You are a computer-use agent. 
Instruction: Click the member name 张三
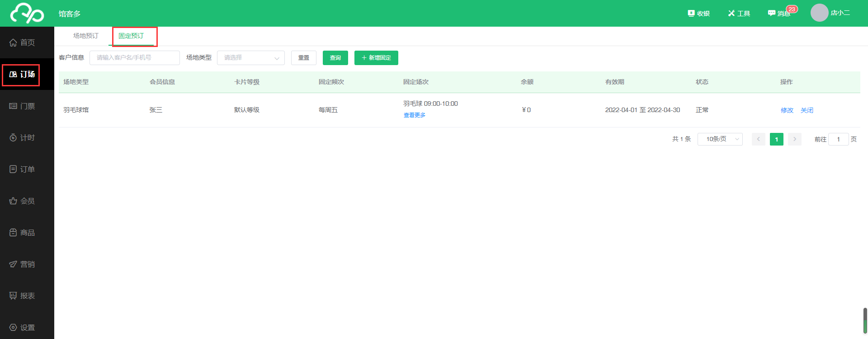pos(156,110)
